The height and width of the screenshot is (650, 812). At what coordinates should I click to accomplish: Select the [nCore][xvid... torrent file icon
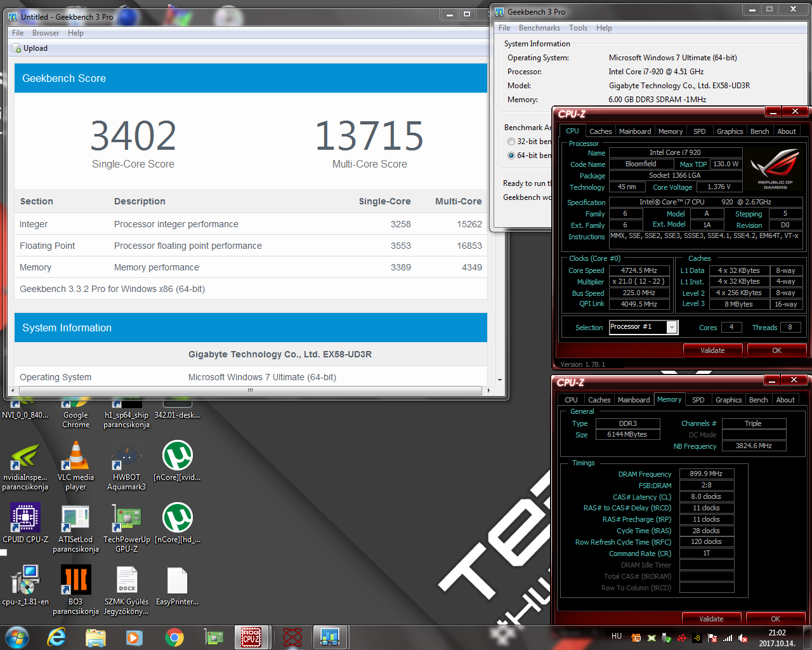click(x=177, y=461)
